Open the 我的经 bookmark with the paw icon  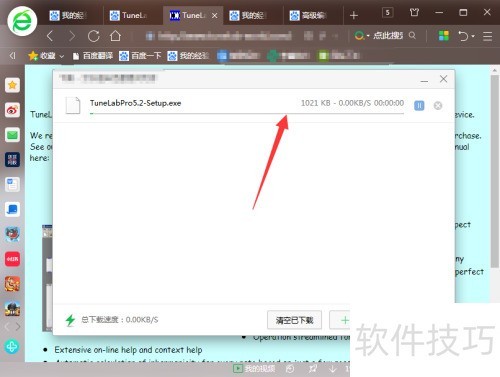pos(188,56)
